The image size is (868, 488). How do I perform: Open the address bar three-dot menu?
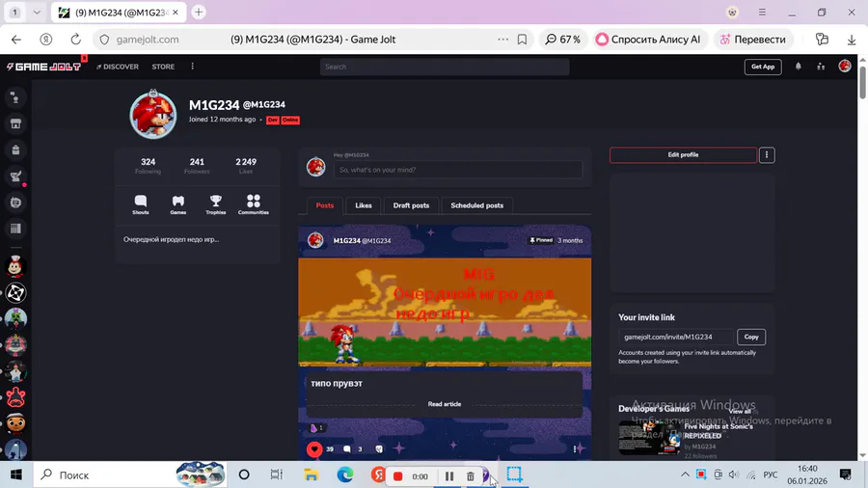point(502,40)
